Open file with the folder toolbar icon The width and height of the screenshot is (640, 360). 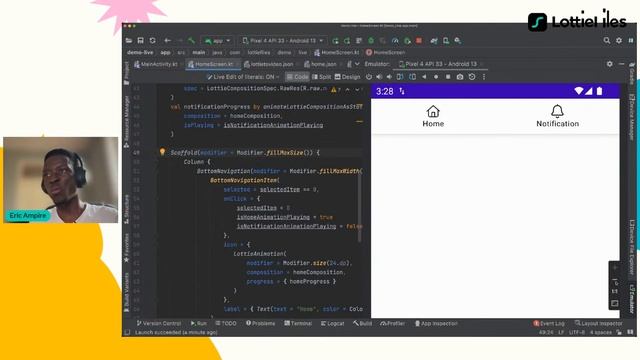129,40
